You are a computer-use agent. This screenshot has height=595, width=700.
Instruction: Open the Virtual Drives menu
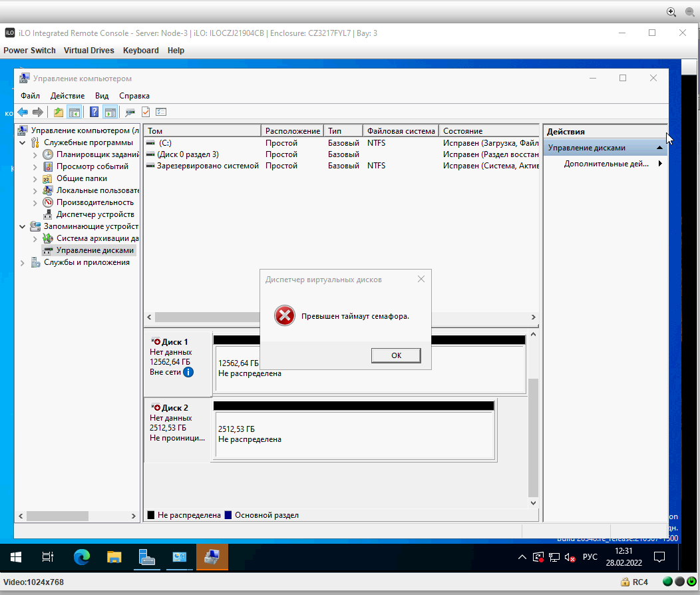coord(89,51)
